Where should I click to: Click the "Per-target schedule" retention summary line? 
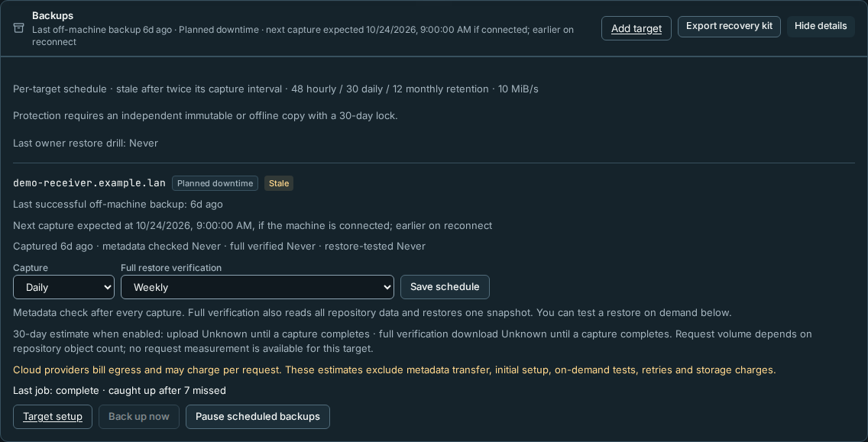click(276, 89)
